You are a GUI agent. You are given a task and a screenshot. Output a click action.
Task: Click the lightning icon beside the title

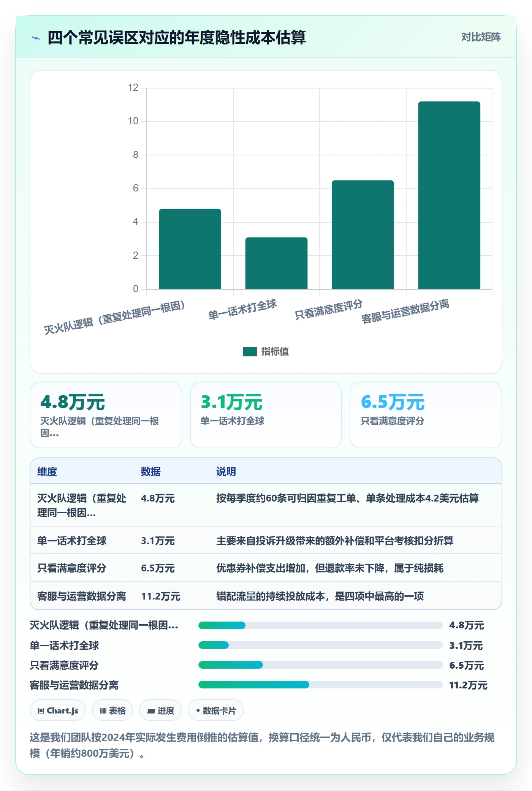(36, 38)
